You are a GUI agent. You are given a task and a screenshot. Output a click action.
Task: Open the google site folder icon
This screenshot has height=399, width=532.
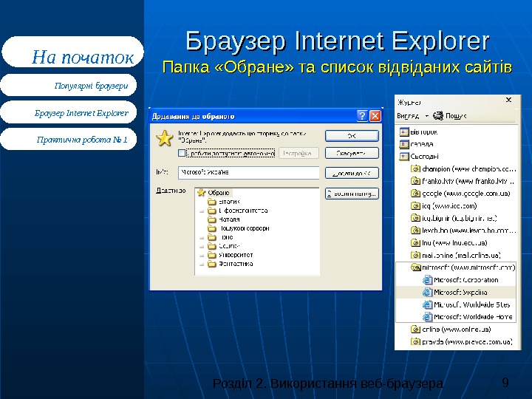415,194
